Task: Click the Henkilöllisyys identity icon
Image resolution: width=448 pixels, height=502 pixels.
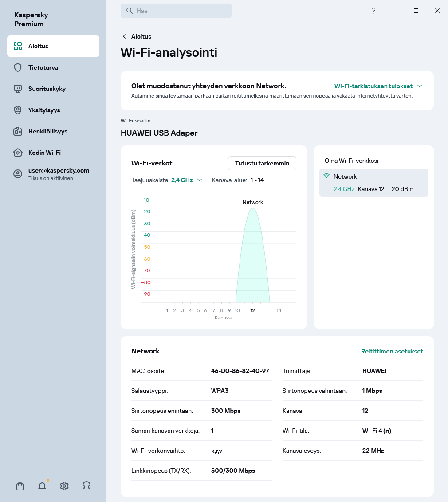Action: click(18, 131)
